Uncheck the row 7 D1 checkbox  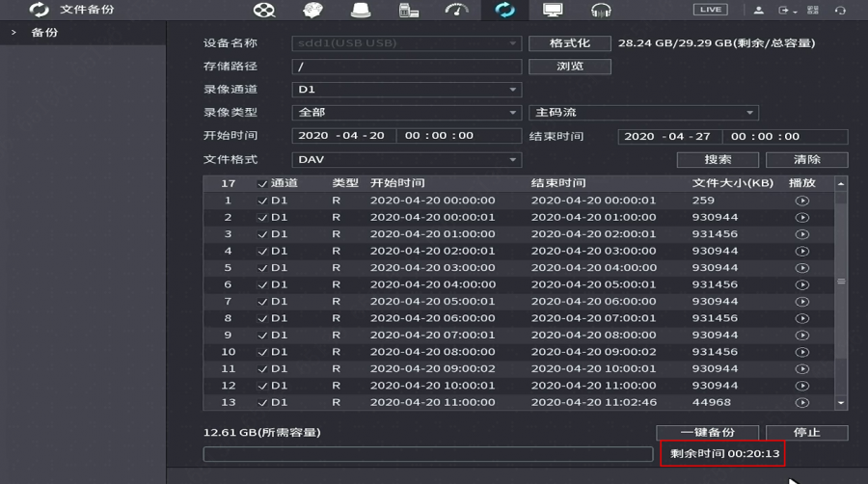pos(262,302)
